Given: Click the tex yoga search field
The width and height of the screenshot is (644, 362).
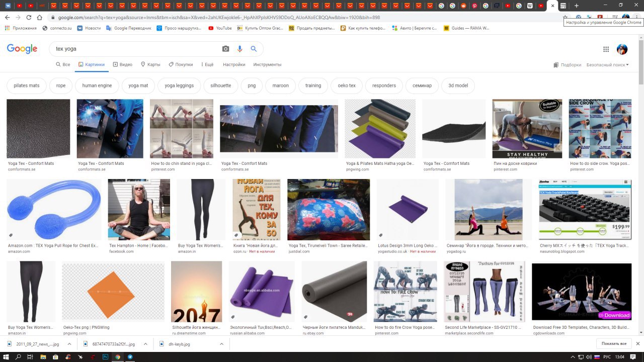Looking at the screenshot, I should [136, 49].
